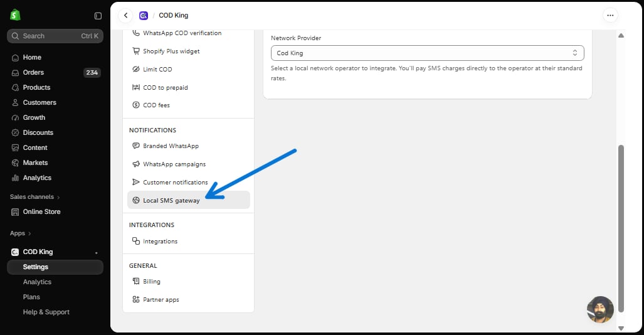Go to the Markets section
This screenshot has width=644, height=335.
[x=35, y=162]
